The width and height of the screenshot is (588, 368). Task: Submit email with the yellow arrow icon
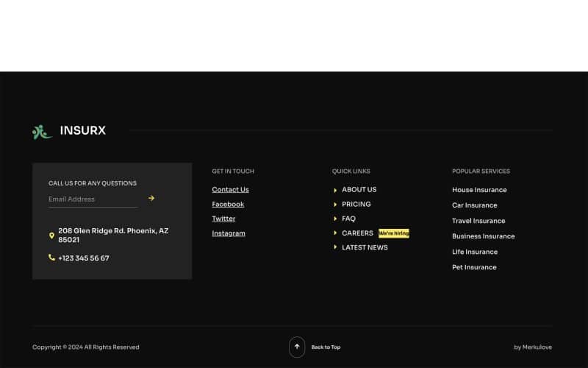[151, 198]
